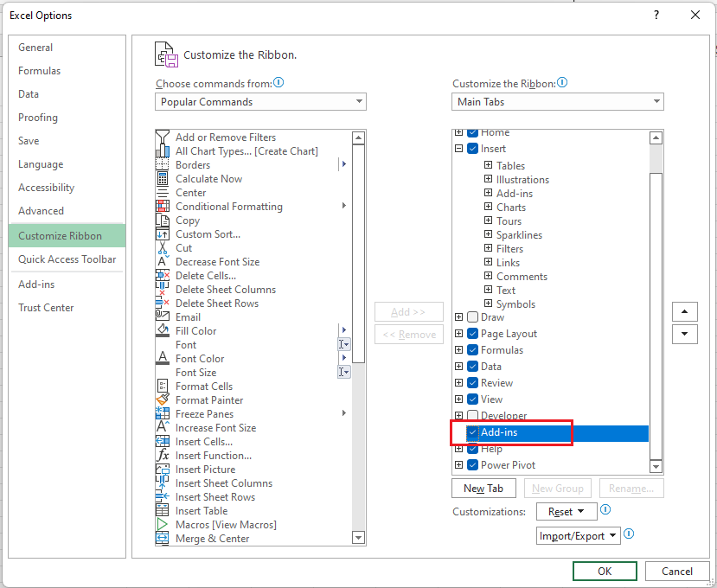Click the Calculate Now calculator icon
717x588 pixels.
(x=163, y=178)
